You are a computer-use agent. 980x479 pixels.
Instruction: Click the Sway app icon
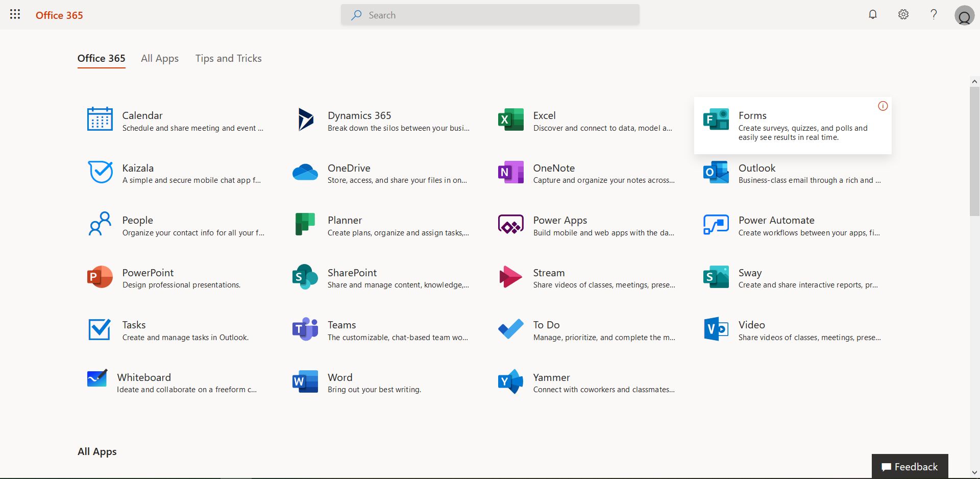click(x=716, y=277)
